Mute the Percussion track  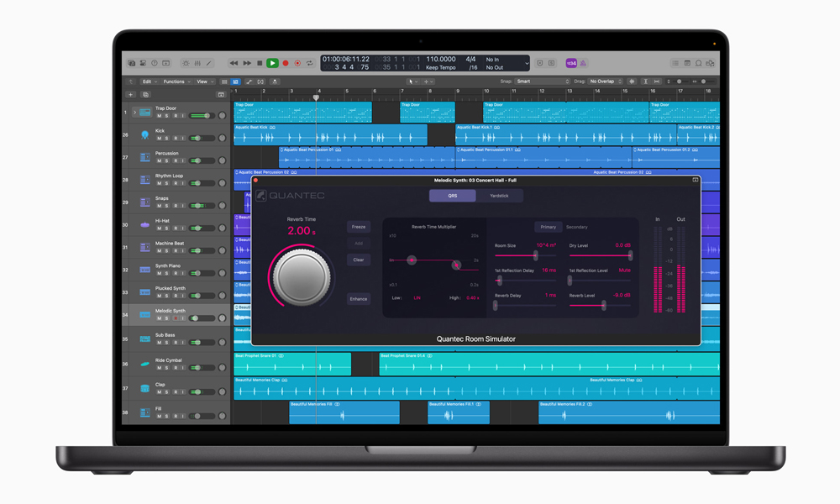pyautogui.click(x=159, y=160)
